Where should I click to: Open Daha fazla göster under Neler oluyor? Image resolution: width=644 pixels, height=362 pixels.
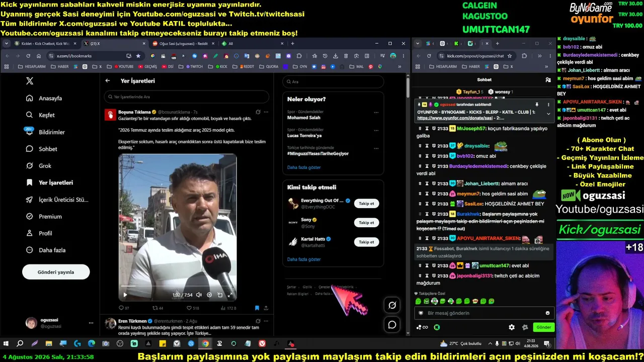click(304, 167)
